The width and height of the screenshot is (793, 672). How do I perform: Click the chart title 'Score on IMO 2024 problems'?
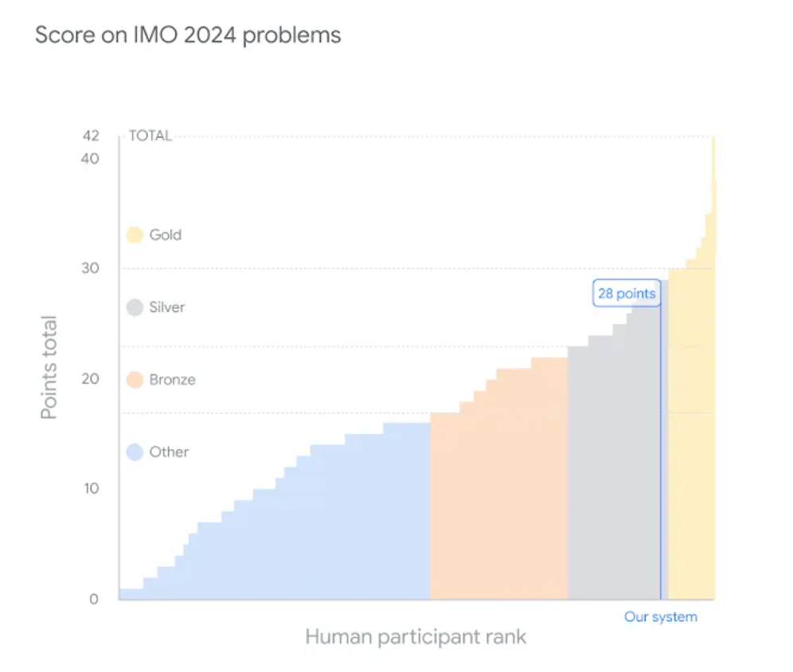188,36
